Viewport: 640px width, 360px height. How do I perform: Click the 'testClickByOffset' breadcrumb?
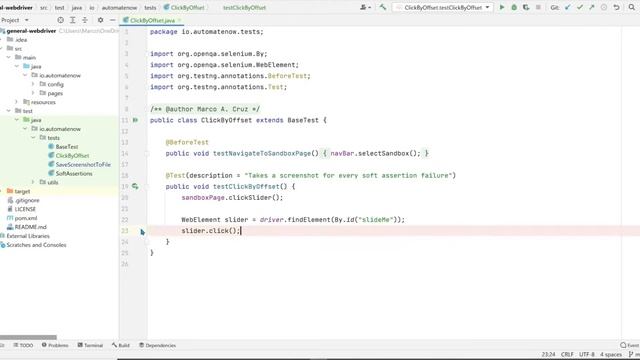click(x=244, y=8)
